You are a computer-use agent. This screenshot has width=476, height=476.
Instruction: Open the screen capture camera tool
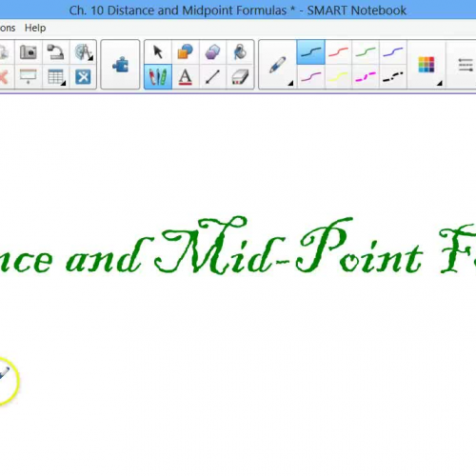pos(28,51)
